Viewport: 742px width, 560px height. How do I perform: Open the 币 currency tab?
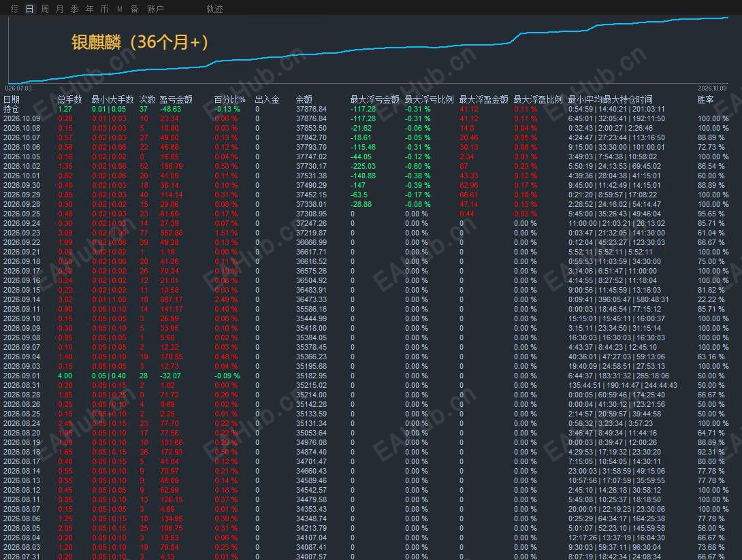coord(105,9)
